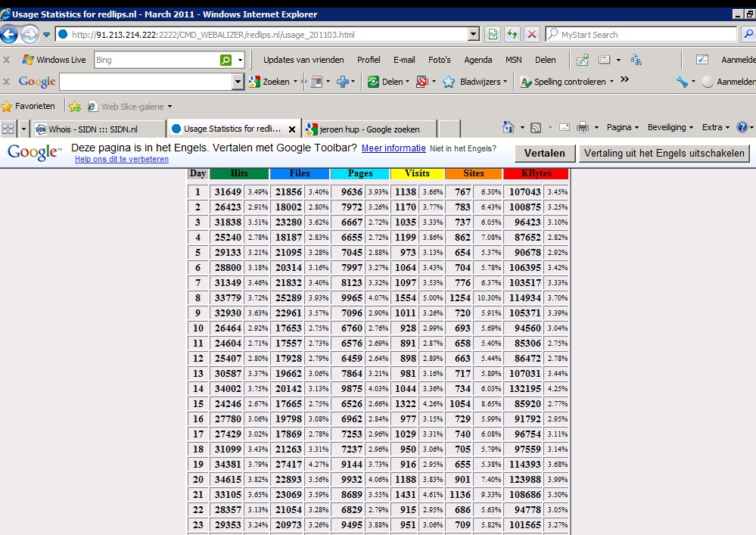Click the Stop loading red X icon
756x535 pixels.
click(532, 34)
